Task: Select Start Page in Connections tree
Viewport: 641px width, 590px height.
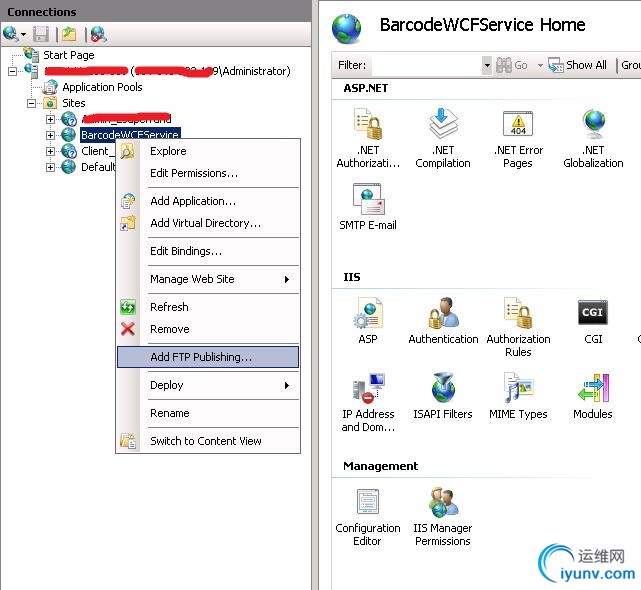Action: [69, 55]
